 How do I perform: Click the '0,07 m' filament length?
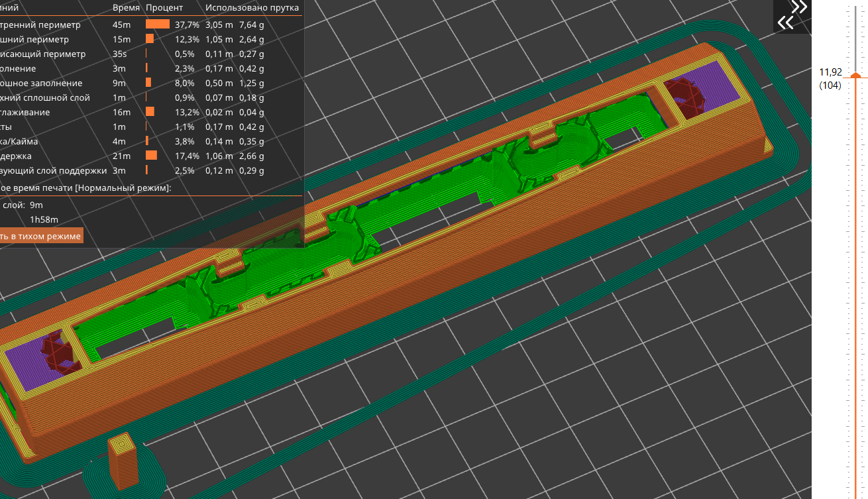pyautogui.click(x=219, y=97)
